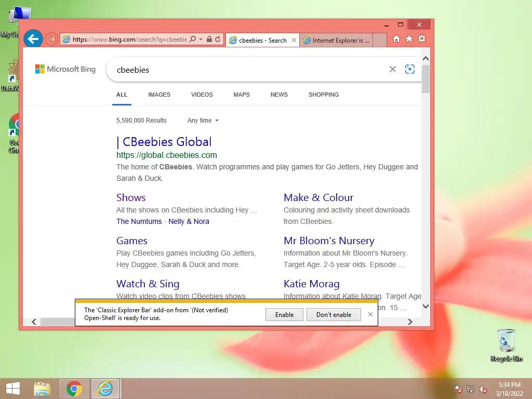
Task: Open the Shows sublink
Action: (x=131, y=197)
